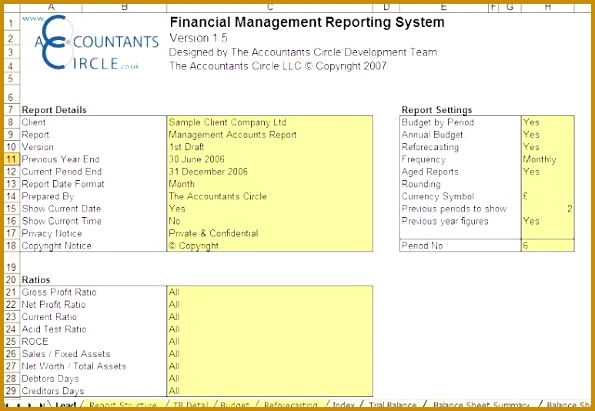Open the Trial Balance sheet tab
The width and height of the screenshot is (595, 411).
tap(392, 405)
